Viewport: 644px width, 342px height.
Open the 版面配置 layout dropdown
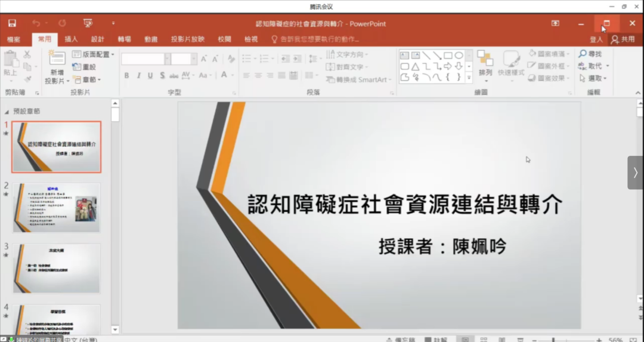pos(94,54)
